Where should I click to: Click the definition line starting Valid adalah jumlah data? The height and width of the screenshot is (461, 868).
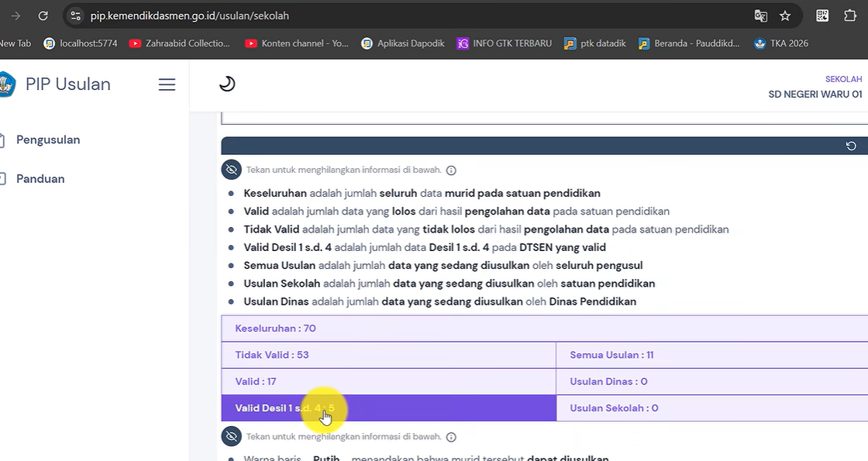(x=456, y=212)
